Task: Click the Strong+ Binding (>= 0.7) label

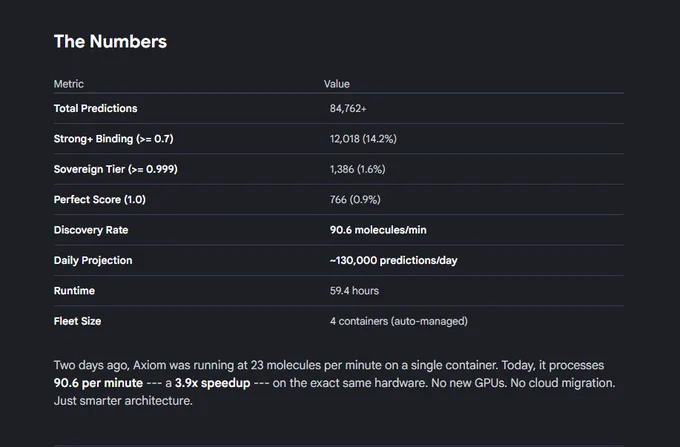Action: (x=114, y=139)
